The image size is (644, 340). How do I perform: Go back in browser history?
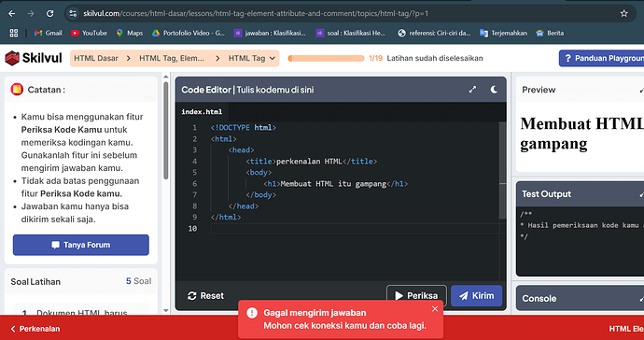point(12,14)
